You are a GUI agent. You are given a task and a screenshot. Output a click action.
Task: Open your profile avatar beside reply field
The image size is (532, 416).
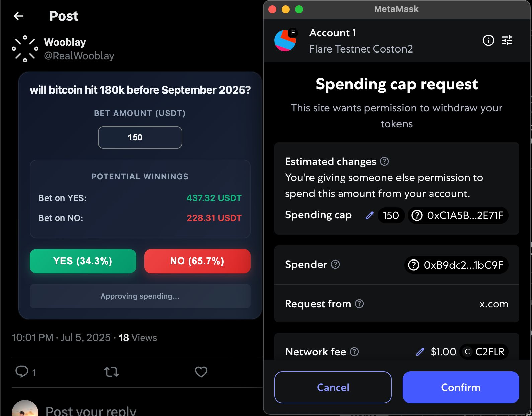click(x=25, y=409)
